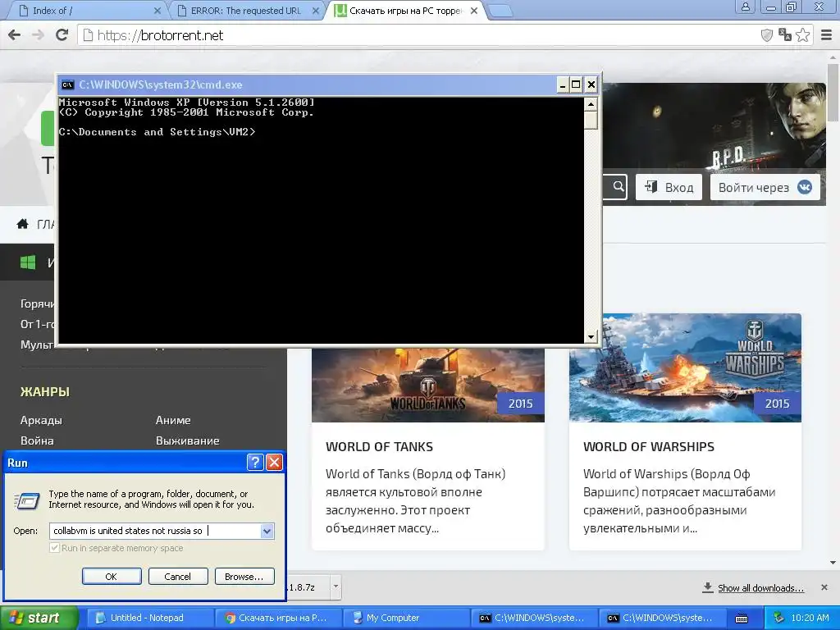The height and width of the screenshot is (630, 840).
Task: Click the home icon in site navigation
Action: click(x=22, y=223)
